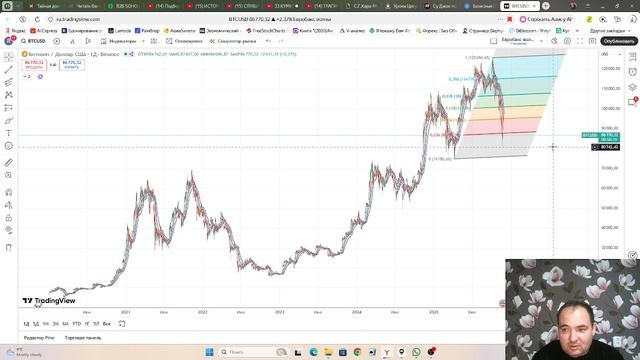The width and height of the screenshot is (640, 360).
Task: Open the Торговая панель tab
Action: pyautogui.click(x=83, y=338)
